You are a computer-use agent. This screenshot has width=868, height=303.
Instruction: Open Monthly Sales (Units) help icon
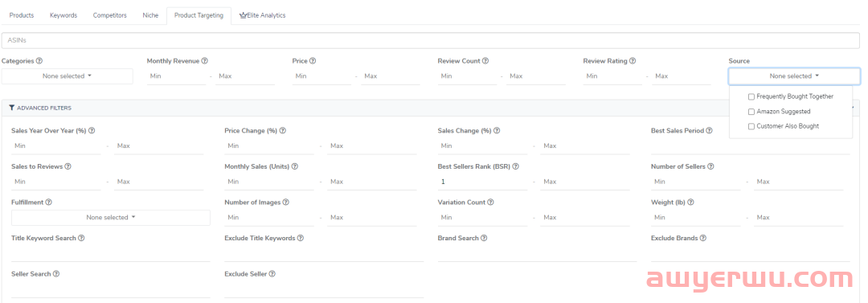pos(295,166)
